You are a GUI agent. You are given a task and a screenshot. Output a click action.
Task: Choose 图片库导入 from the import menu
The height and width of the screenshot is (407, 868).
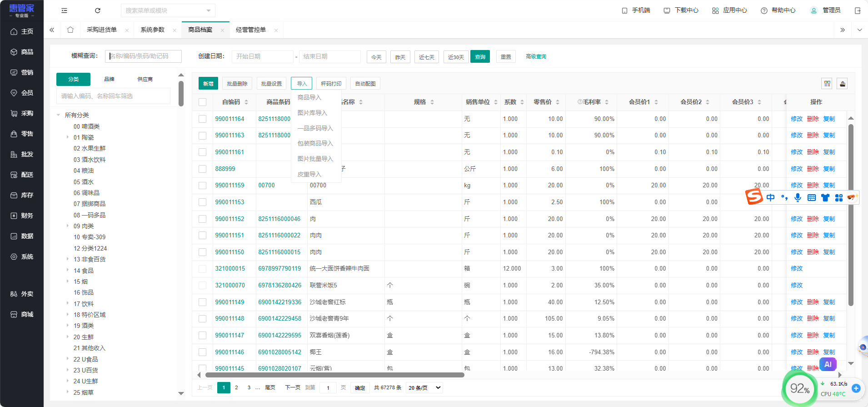pyautogui.click(x=312, y=113)
